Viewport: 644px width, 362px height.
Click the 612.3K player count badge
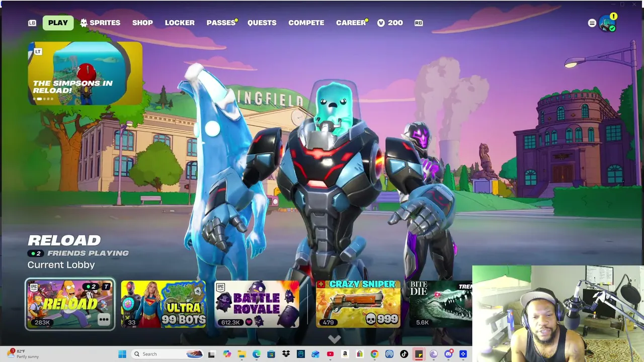pos(230,322)
